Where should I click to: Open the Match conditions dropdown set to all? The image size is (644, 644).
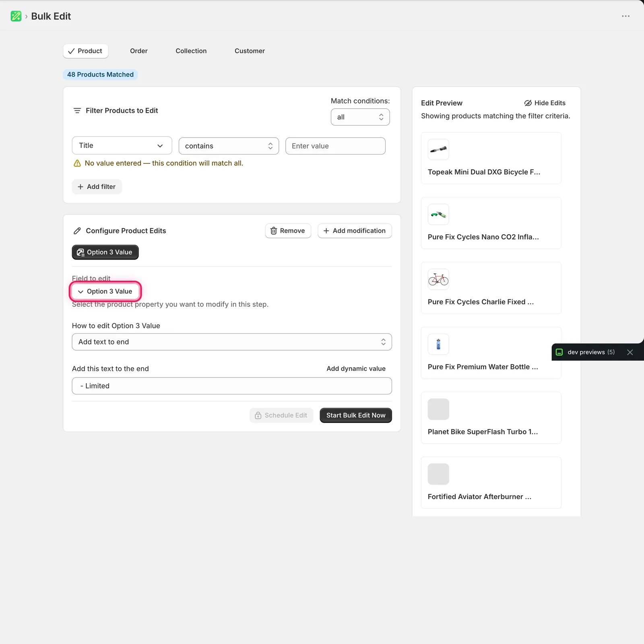point(360,117)
